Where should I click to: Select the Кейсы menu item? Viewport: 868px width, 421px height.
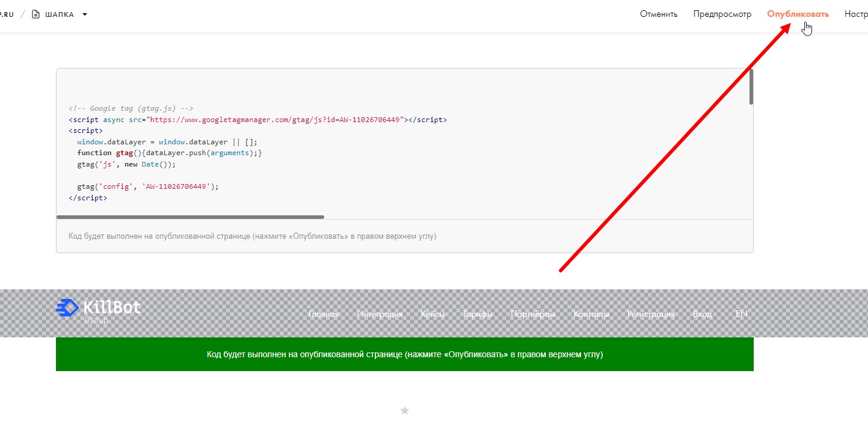pos(432,314)
